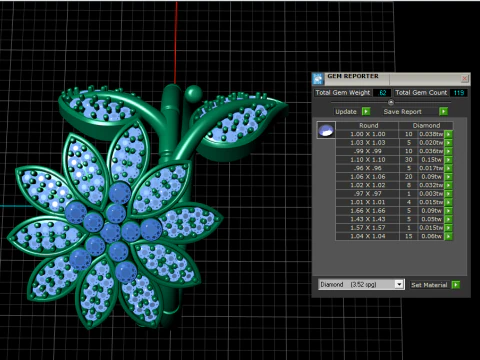This screenshot has height=360, width=480.
Task: Click the green arrow next to Set Material
Action: 456,285
